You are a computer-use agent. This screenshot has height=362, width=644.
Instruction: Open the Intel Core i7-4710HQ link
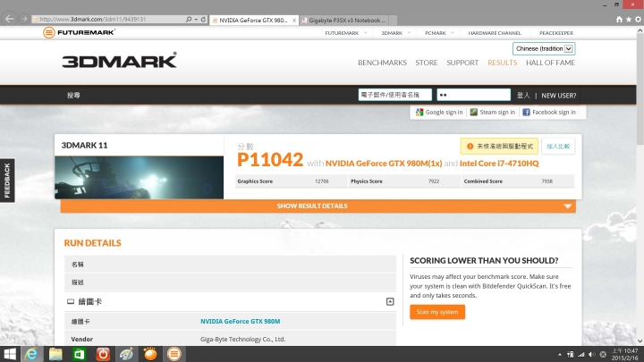(499, 164)
